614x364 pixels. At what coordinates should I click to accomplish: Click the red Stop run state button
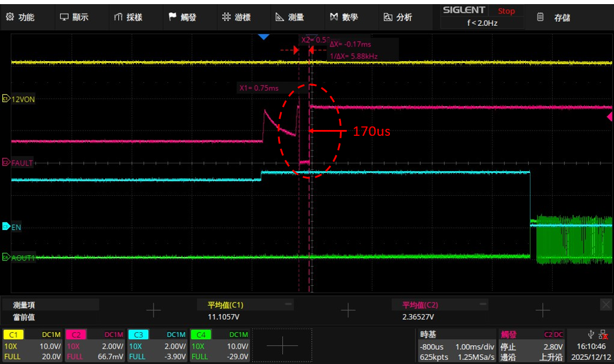pos(506,11)
